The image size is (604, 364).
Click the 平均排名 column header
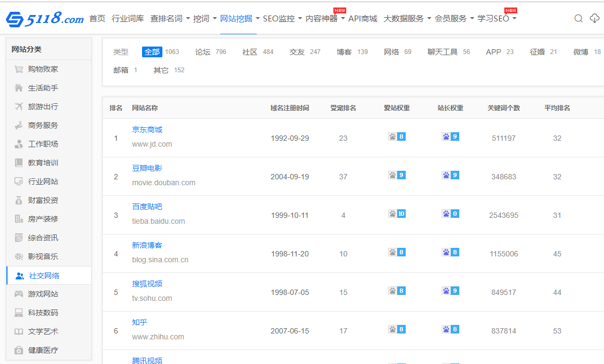[x=557, y=108]
